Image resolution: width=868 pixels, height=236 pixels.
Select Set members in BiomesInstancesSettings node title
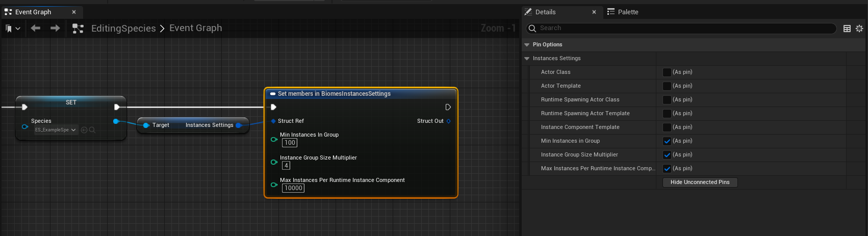(334, 94)
